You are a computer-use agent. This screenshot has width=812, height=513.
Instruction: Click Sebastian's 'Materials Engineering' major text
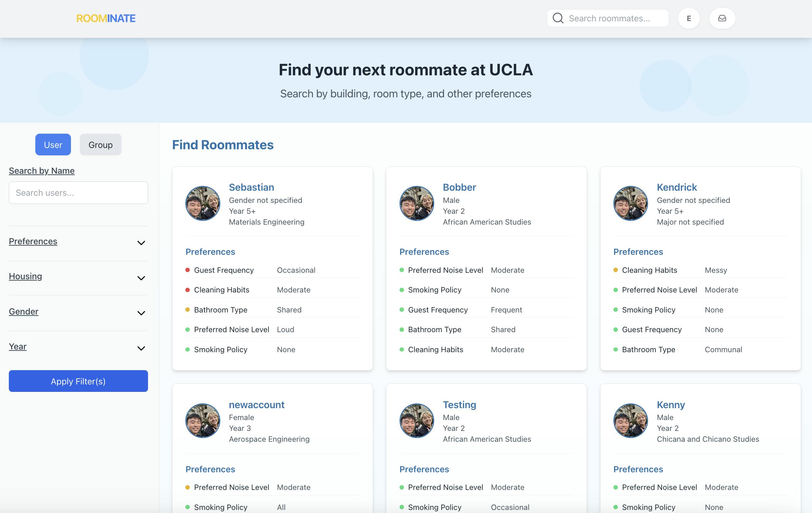(x=266, y=222)
